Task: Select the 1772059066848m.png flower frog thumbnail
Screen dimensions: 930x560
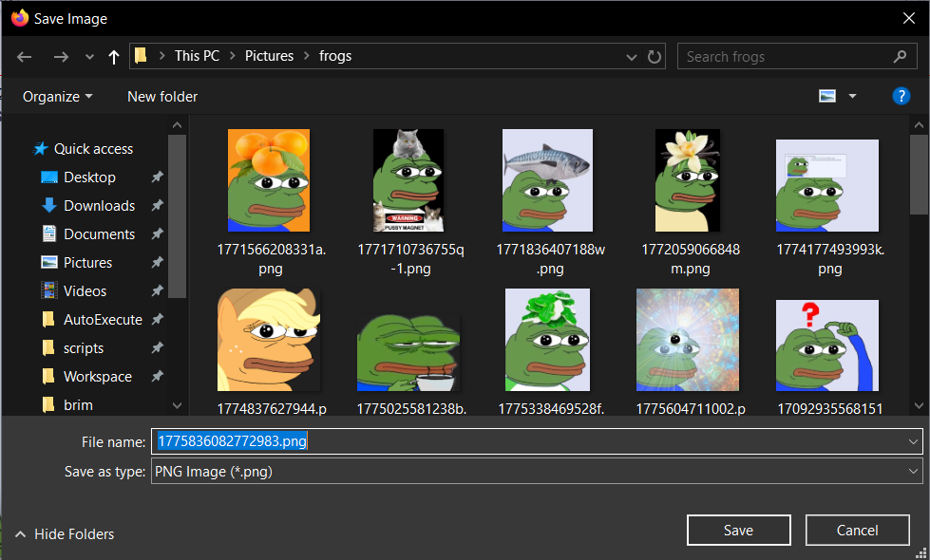Action: tap(688, 180)
